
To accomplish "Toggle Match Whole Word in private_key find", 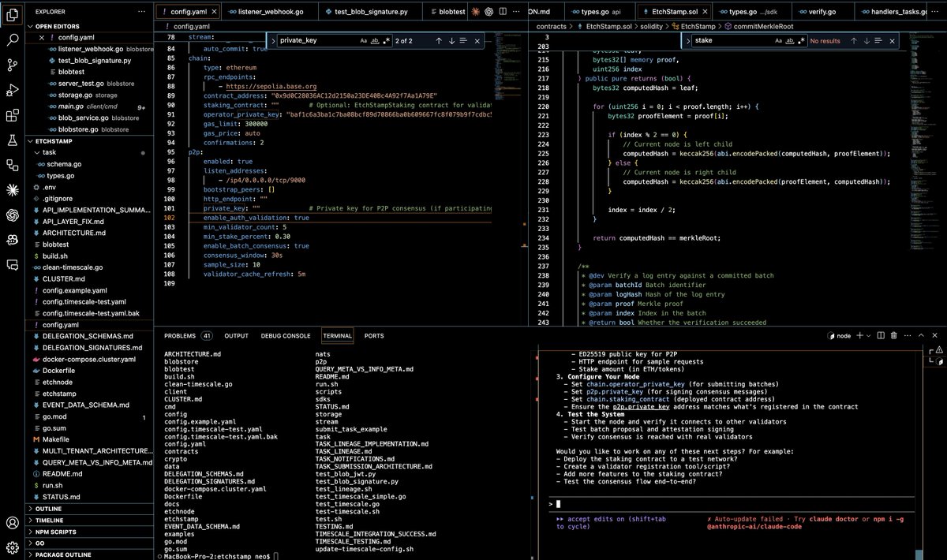I will point(375,40).
